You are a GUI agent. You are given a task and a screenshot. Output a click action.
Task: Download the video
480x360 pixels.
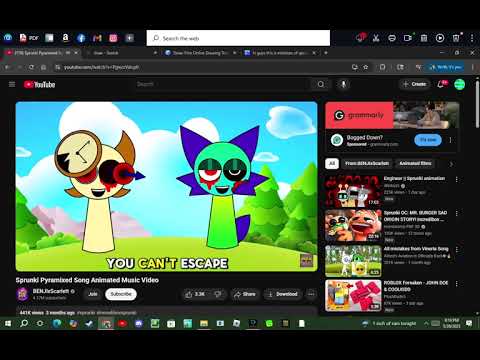click(283, 294)
